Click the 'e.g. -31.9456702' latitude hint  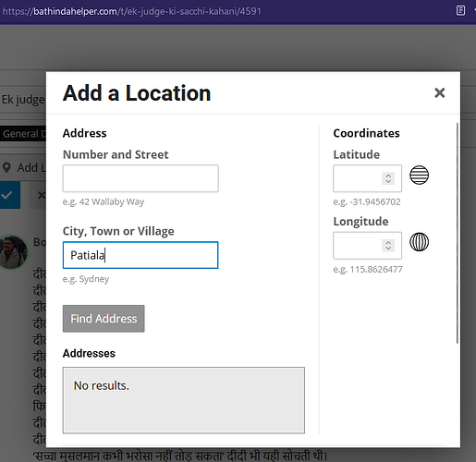click(367, 201)
